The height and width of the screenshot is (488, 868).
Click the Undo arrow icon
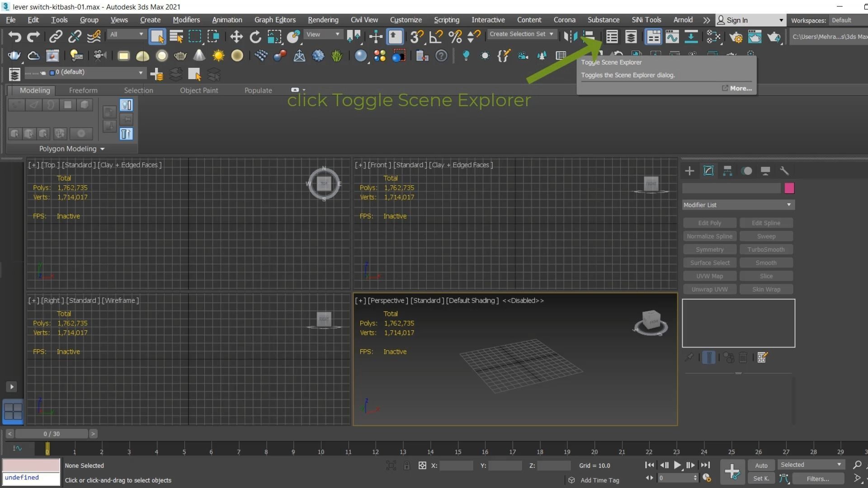pos(14,37)
